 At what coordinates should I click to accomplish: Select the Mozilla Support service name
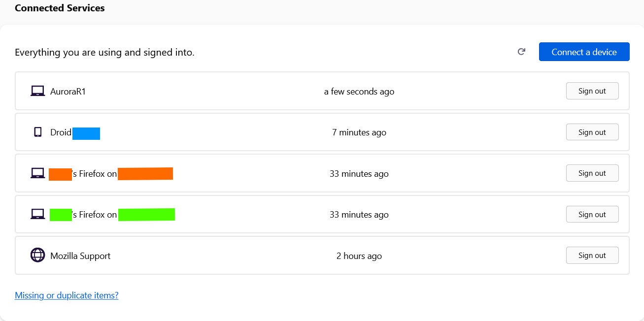point(80,256)
